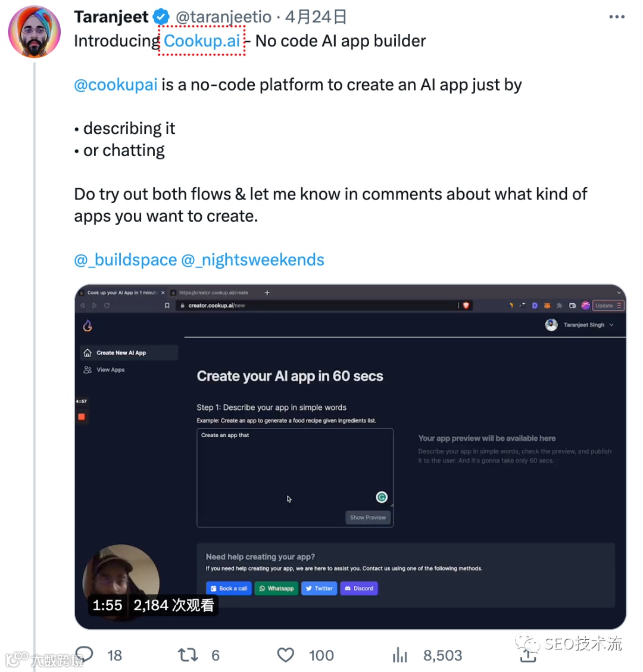
Task: Click the app description text area
Action: click(x=286, y=471)
